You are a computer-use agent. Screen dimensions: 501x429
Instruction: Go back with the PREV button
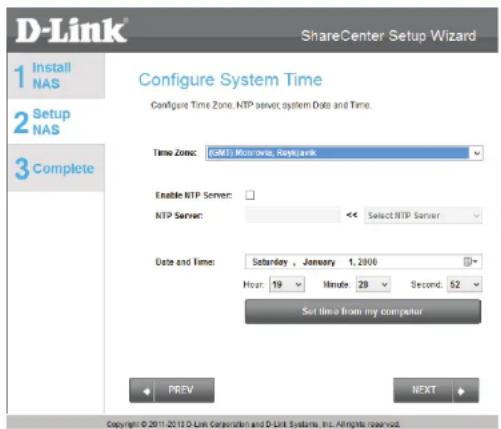[172, 390]
